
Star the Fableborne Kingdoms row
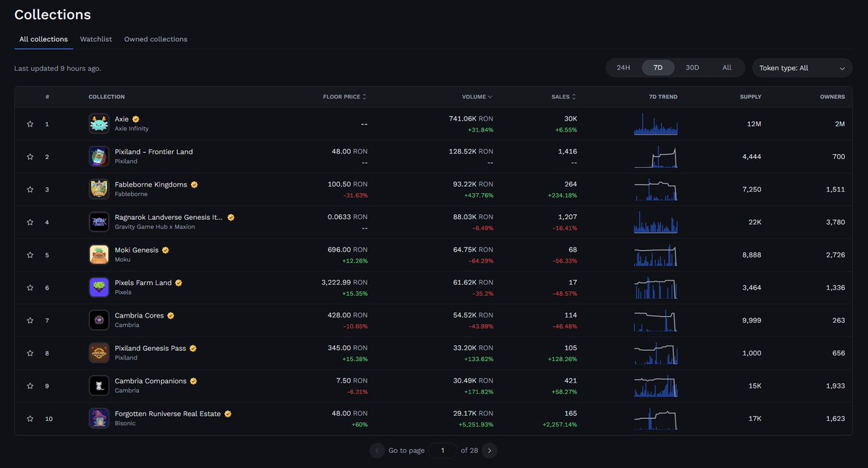pos(30,190)
